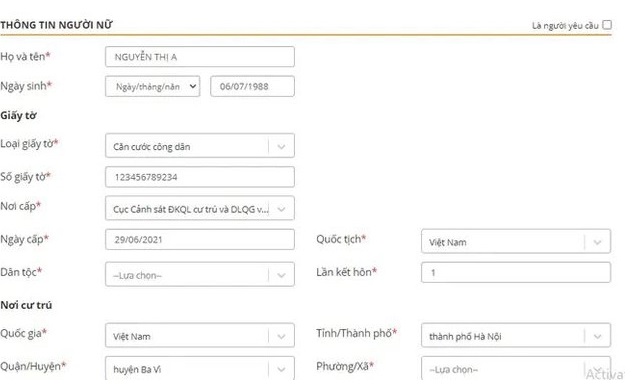The height and width of the screenshot is (389, 636).
Task: Click the 'Dân tộc' label
Action: click(x=21, y=272)
